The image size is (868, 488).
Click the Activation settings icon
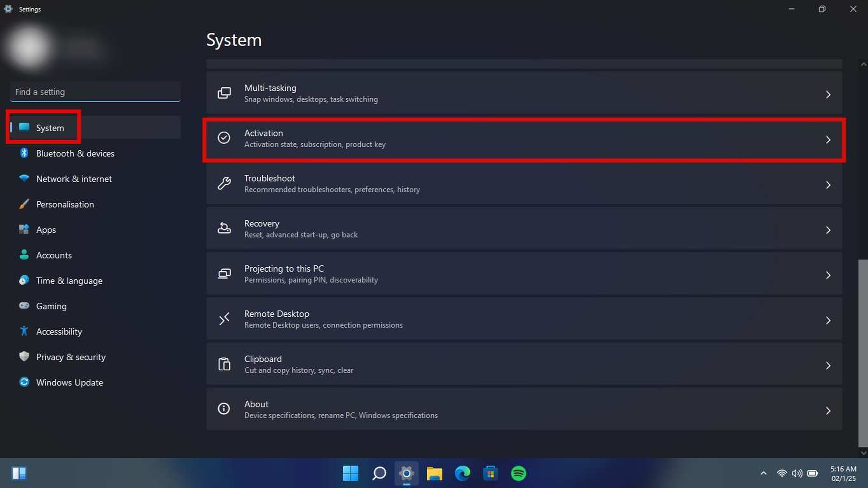pyautogui.click(x=225, y=138)
